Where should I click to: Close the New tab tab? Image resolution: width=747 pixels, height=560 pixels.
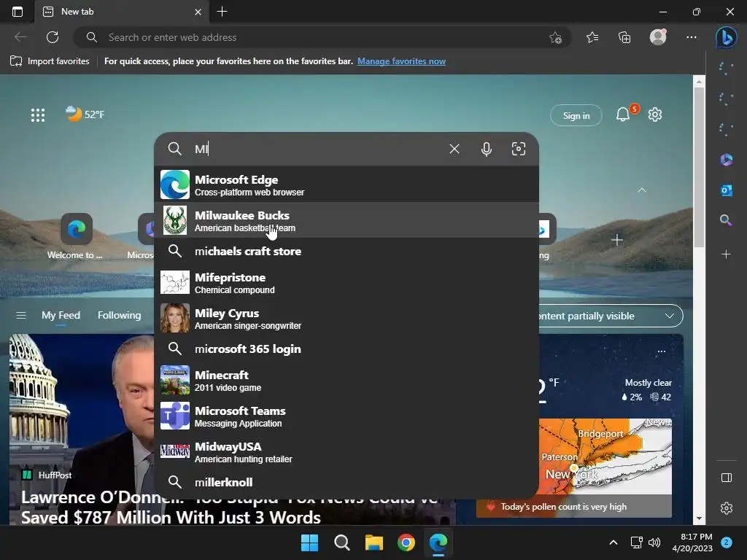point(198,12)
